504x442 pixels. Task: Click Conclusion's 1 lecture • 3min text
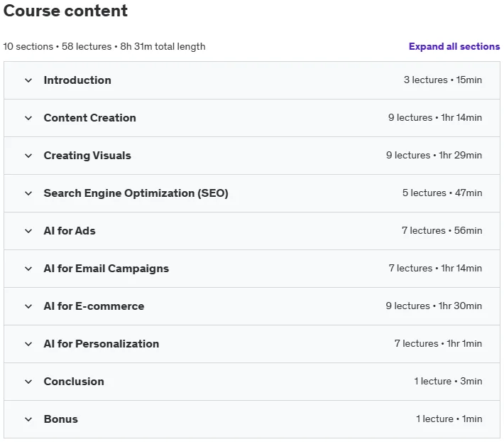[x=448, y=381]
